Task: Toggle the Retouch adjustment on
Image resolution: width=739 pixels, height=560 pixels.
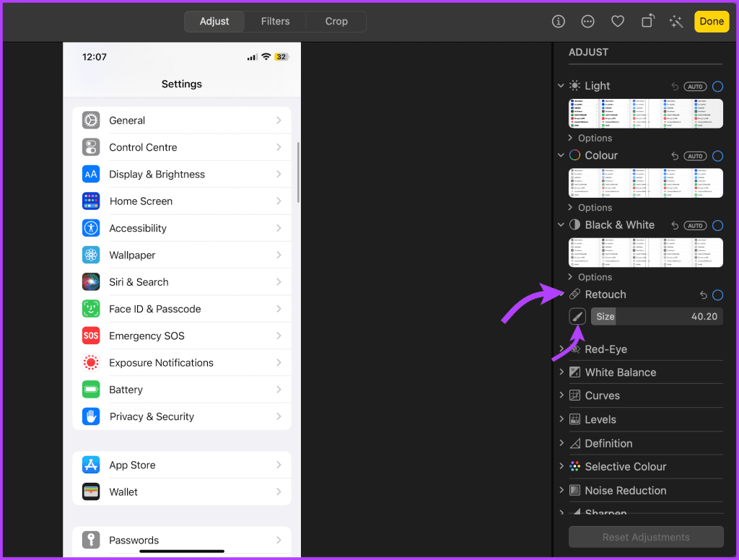Action: (717, 294)
